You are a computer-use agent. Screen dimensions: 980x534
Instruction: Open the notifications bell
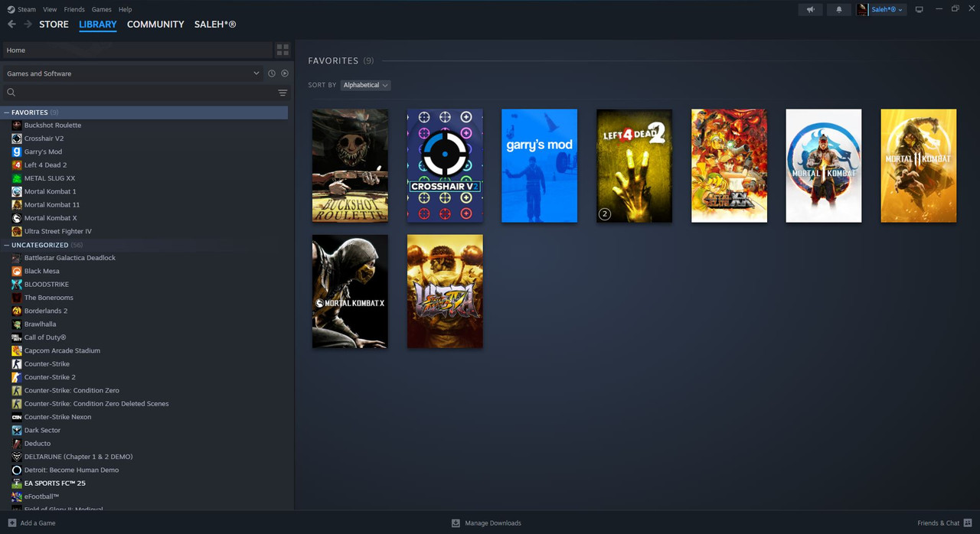click(839, 9)
